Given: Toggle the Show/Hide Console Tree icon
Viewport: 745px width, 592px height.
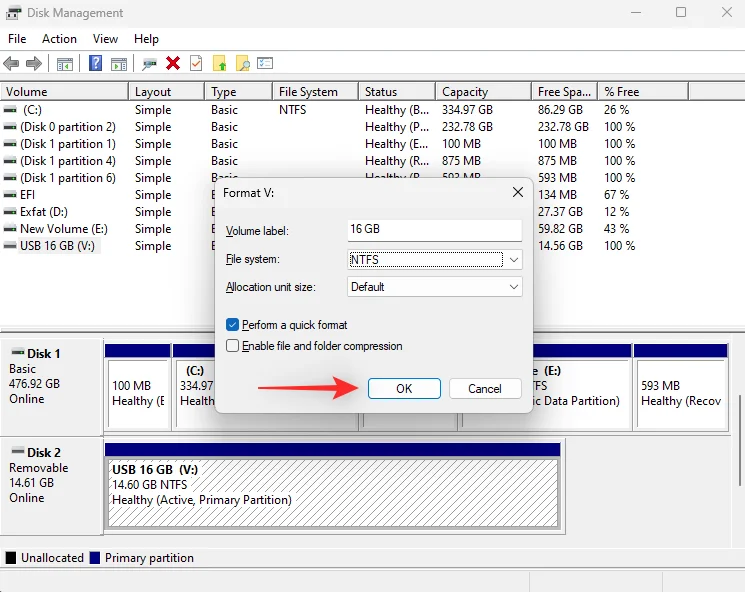Looking at the screenshot, I should click(65, 64).
